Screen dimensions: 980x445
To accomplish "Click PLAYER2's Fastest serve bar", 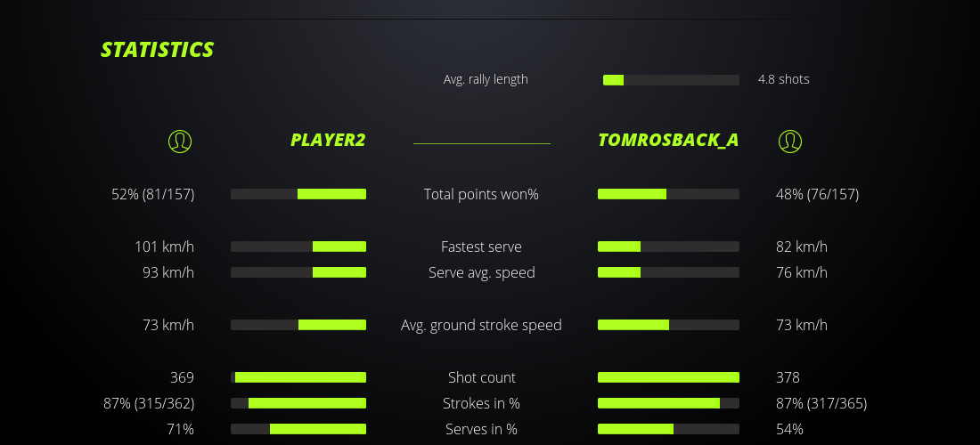I will point(298,247).
